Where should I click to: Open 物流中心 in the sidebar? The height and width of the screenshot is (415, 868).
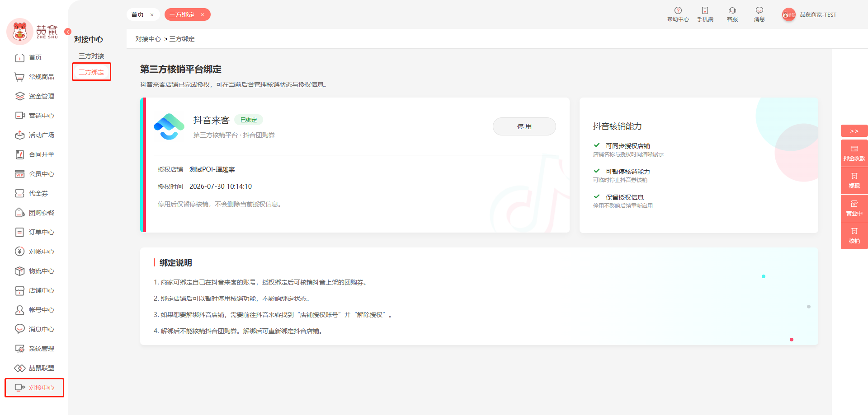(x=34, y=271)
